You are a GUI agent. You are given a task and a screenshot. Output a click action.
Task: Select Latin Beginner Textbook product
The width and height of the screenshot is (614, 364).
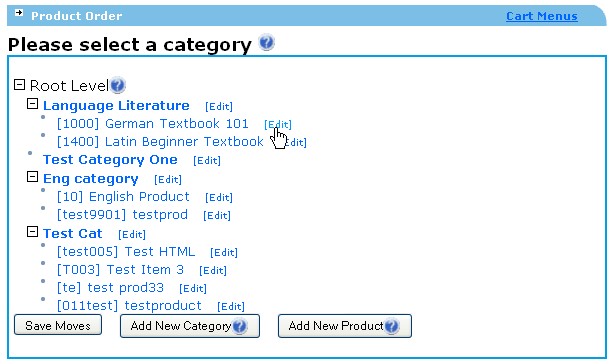click(160, 142)
